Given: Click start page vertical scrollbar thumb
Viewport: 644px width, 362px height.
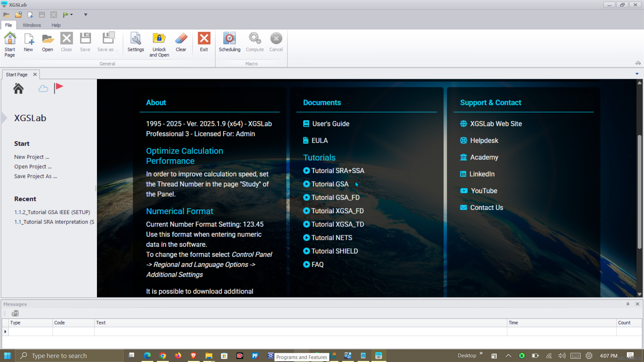Looking at the screenshot, I should coord(640,192).
